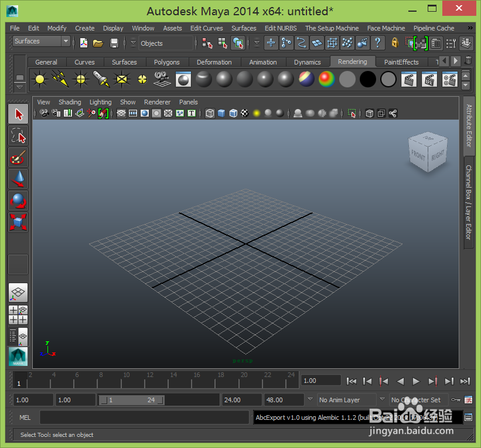Go to start of playback range
The image size is (481, 448).
coord(352,381)
